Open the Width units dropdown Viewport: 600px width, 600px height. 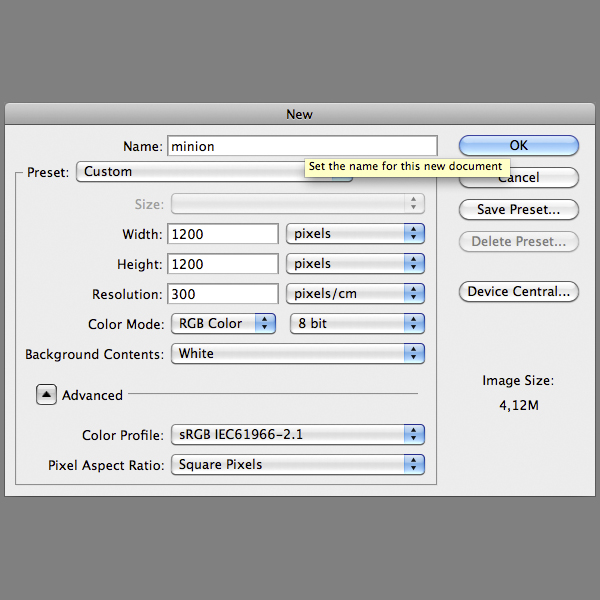(x=355, y=234)
